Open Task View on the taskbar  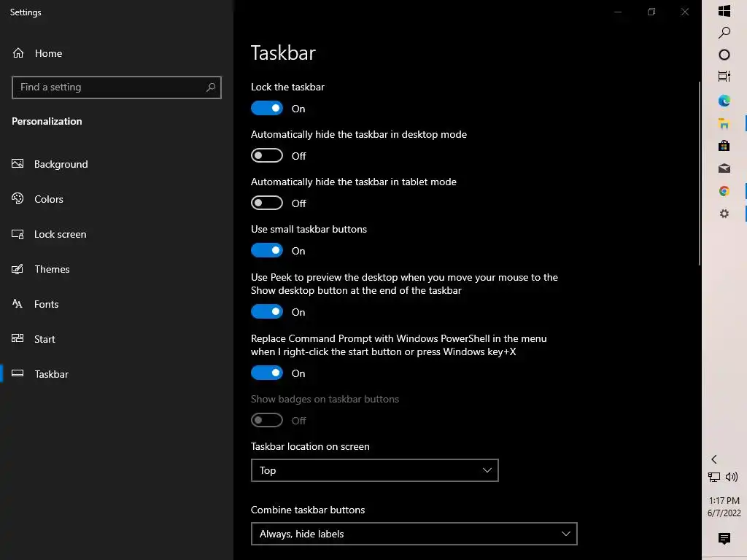(x=724, y=77)
